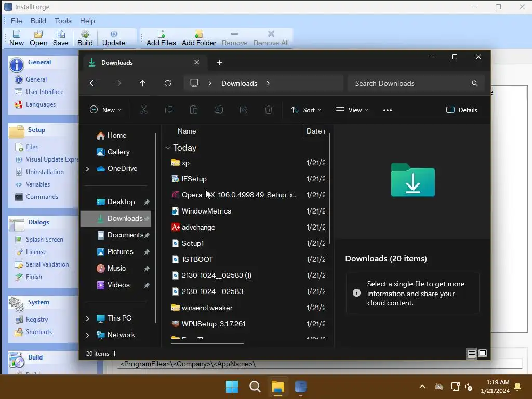Select the xp folder
Screen dimensions: 532x399
[185, 163]
